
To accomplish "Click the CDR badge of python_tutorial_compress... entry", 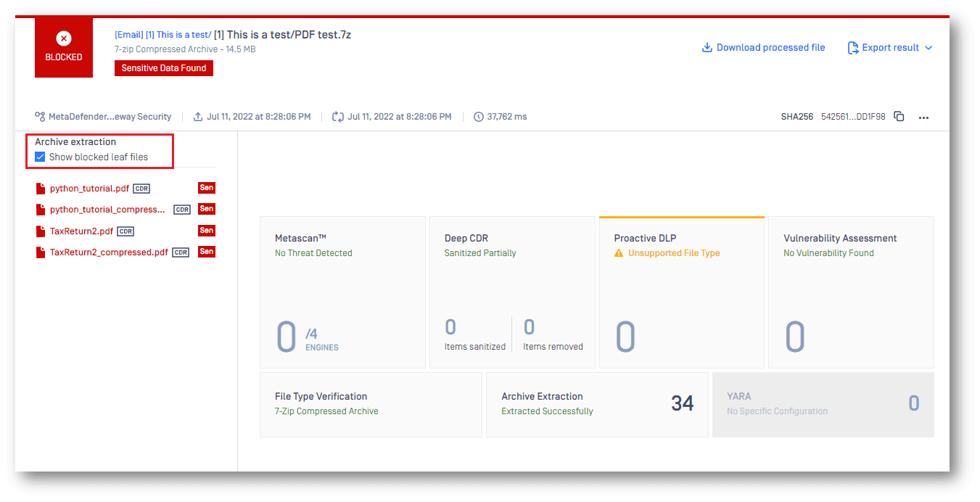I will [181, 210].
